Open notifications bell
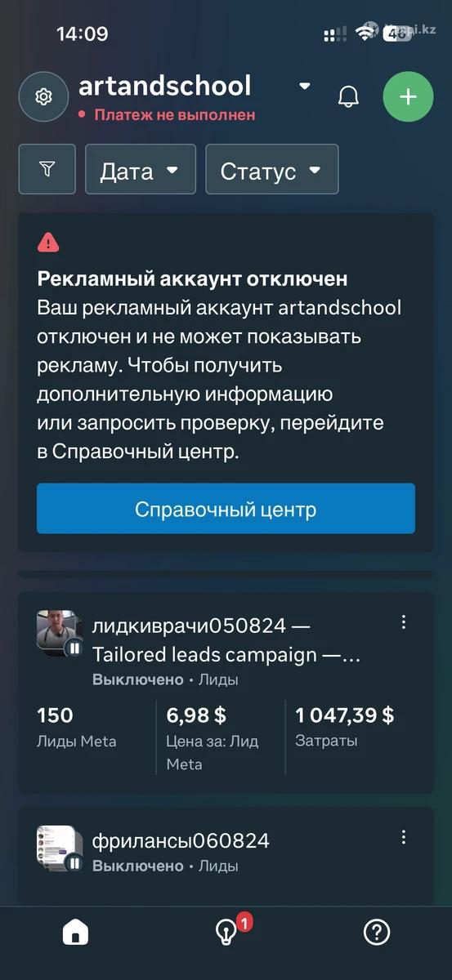This screenshot has height=980, width=452. click(348, 96)
